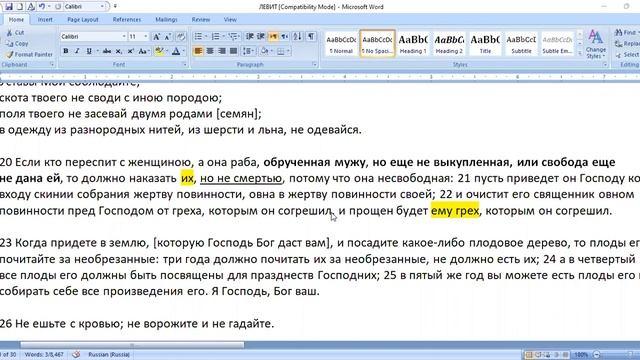The image size is (640, 360).
Task: Sort text alphabetically with the A-Z icon
Action: [298, 37]
